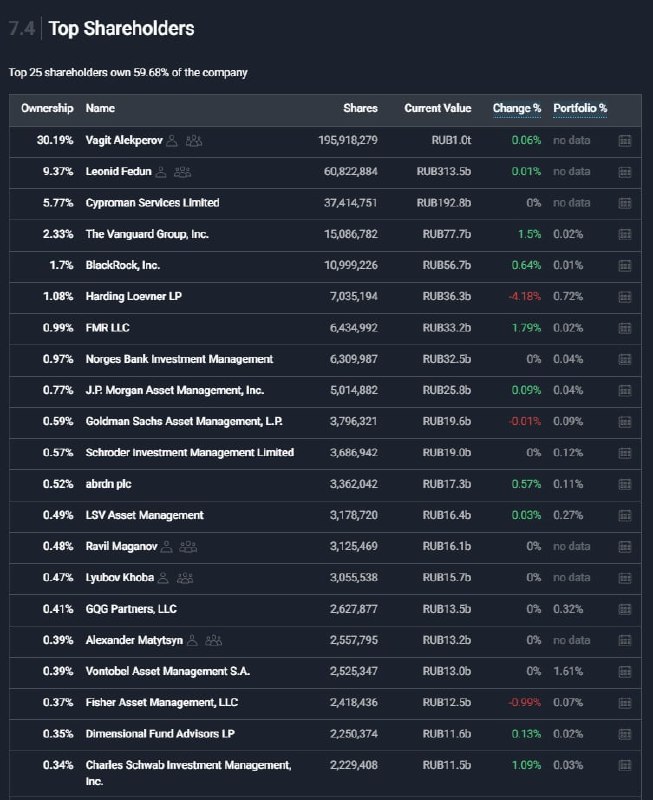Click the Top Shareholders section heading
The height and width of the screenshot is (800, 653).
tap(121, 29)
